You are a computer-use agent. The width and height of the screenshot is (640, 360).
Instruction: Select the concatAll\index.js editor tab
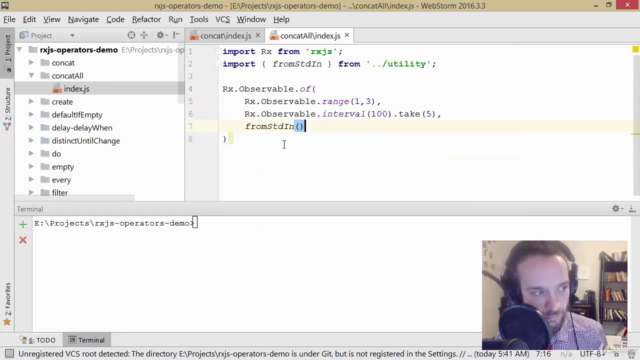pyautogui.click(x=310, y=36)
